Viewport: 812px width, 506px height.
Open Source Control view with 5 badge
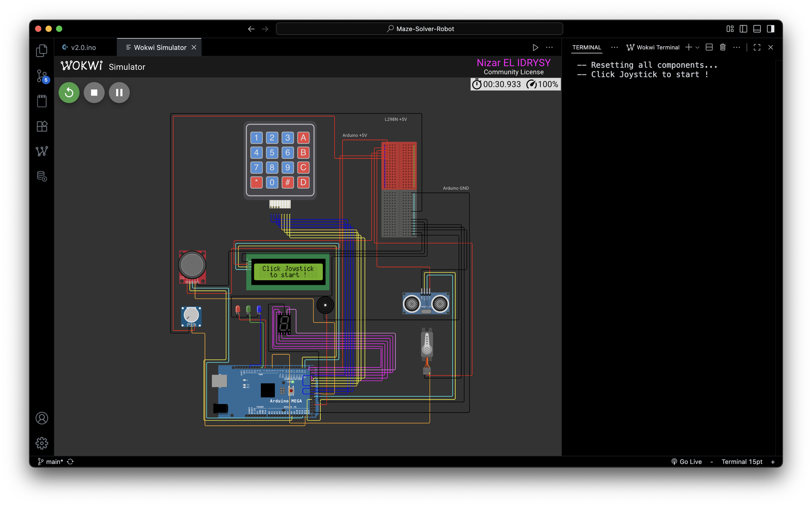[x=42, y=76]
